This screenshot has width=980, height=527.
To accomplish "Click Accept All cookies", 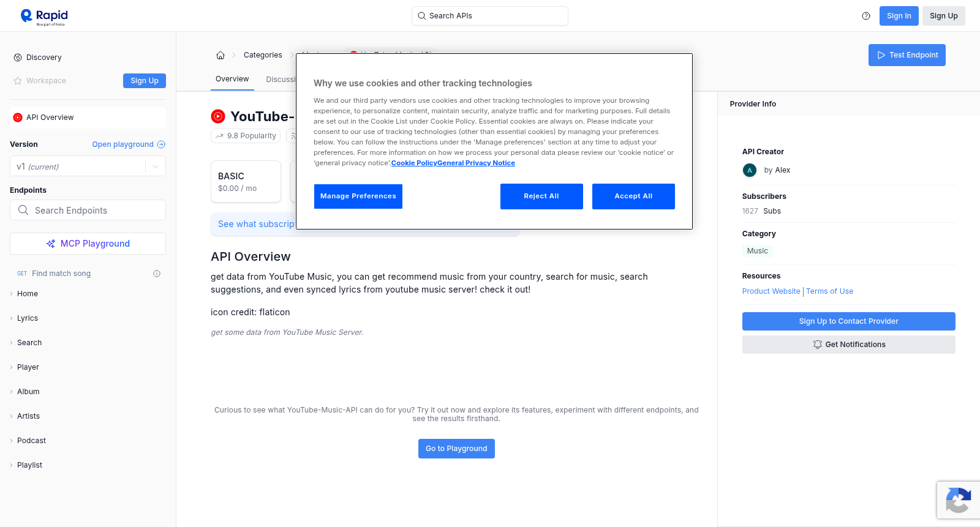I will (633, 196).
